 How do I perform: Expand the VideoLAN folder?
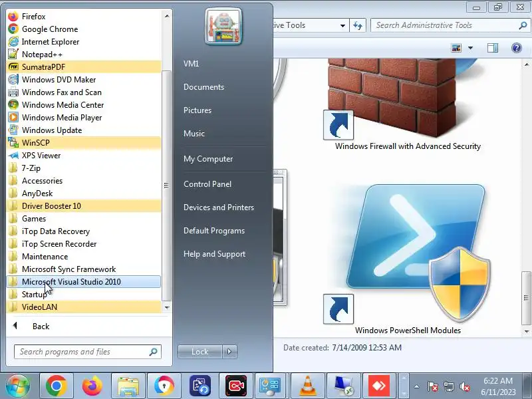pos(84,307)
